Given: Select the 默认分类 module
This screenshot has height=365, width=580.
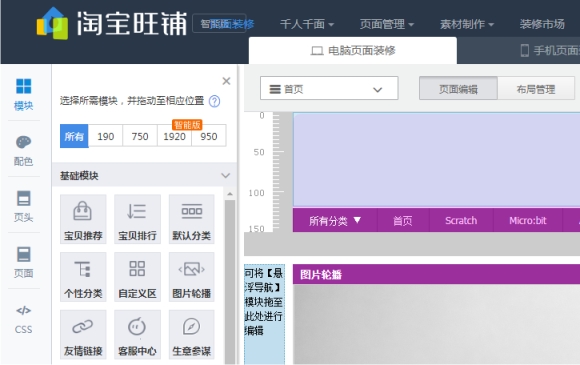Looking at the screenshot, I should [x=192, y=219].
